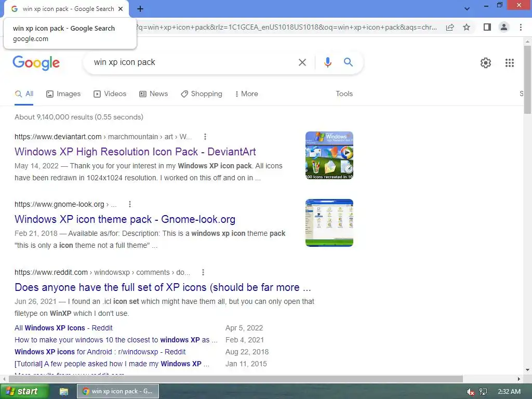Open 'Does anyone have the full set' link
Viewport: 532px width, 399px height.
(x=163, y=287)
